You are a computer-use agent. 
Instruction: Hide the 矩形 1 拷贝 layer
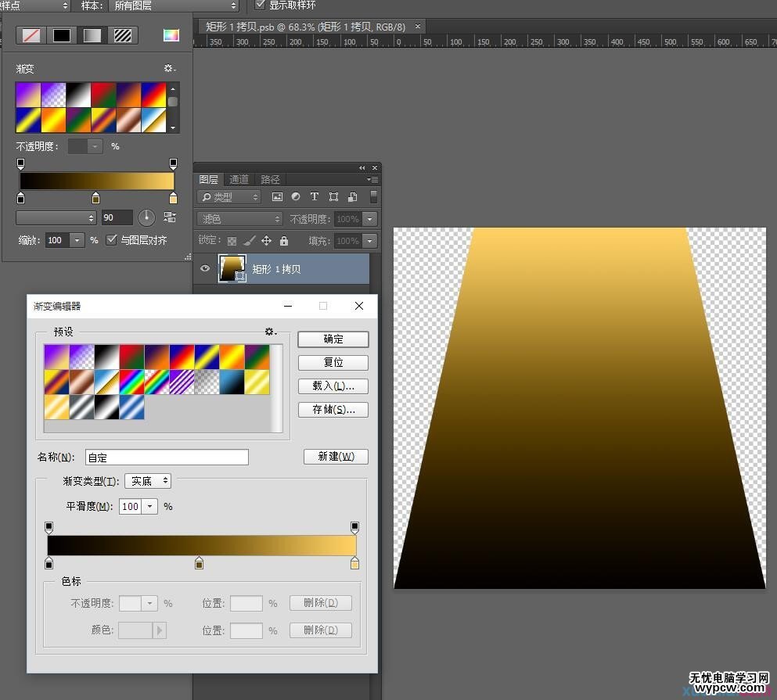coord(205,268)
